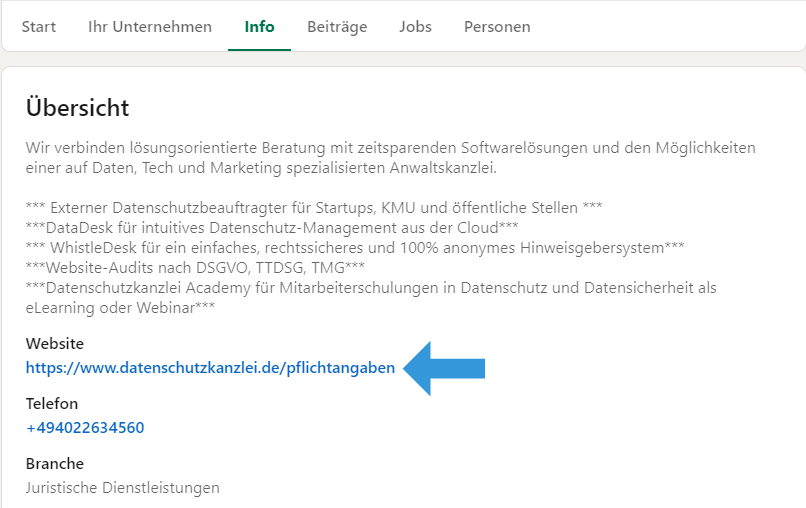Screen dimensions: 806x508
Task: Click the WhistleDesk Hinweisgebersystem line
Action: [355, 248]
